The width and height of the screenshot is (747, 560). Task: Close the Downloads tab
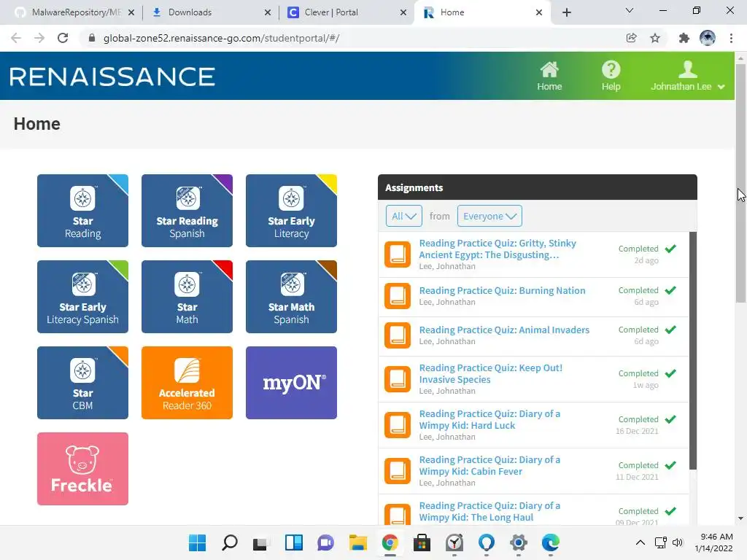point(267,12)
